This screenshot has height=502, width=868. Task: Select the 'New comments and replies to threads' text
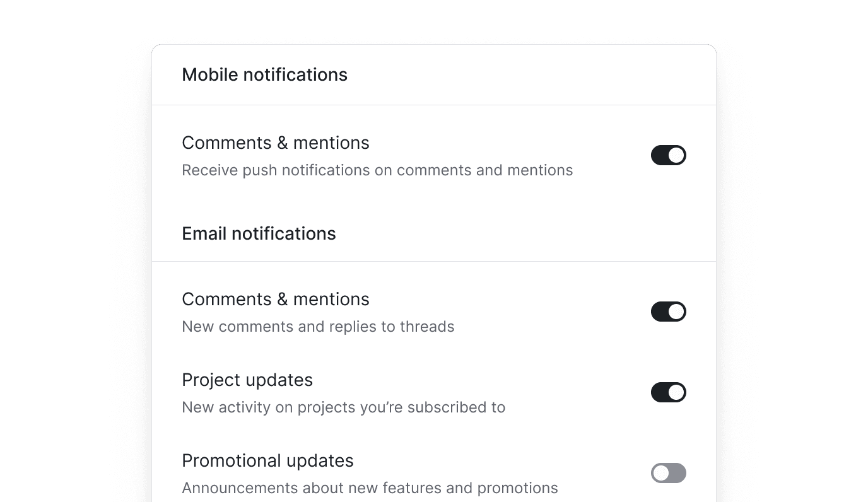coord(318,326)
